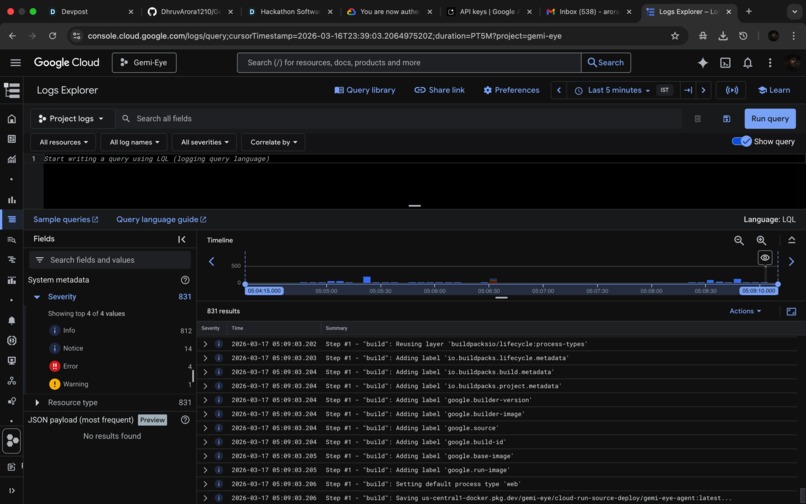Save query using the save icon
The image size is (806, 504).
coord(726,119)
